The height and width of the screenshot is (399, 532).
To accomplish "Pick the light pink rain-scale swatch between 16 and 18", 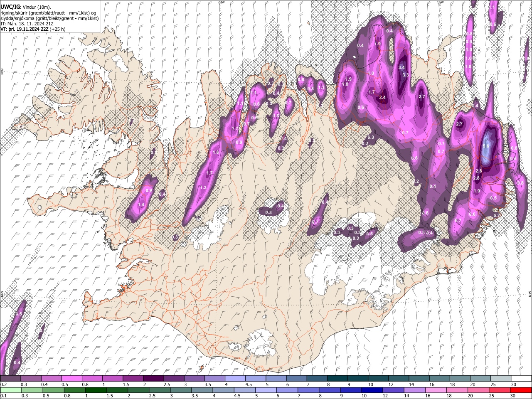I will pos(435,390).
